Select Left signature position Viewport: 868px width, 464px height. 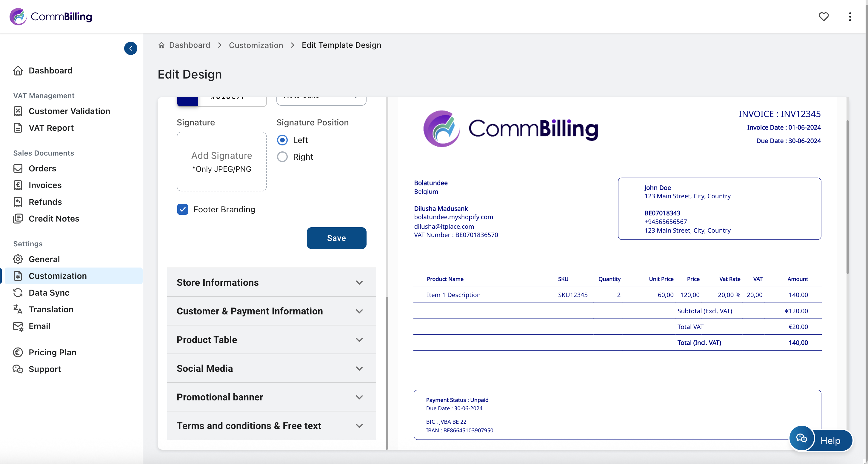click(282, 140)
